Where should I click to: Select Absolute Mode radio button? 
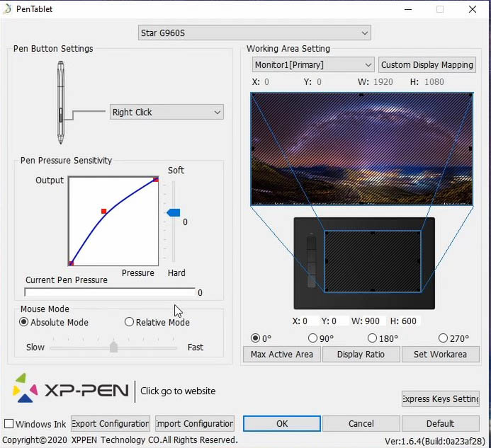click(24, 322)
